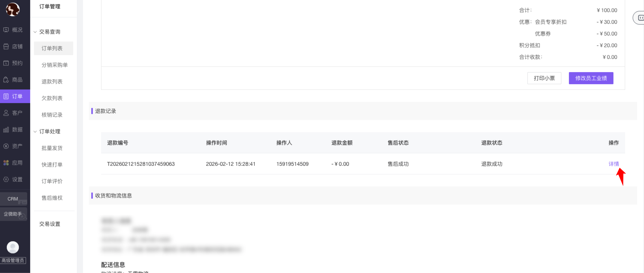Click the 修改员工业绩 button
The image size is (644, 273).
click(x=591, y=78)
